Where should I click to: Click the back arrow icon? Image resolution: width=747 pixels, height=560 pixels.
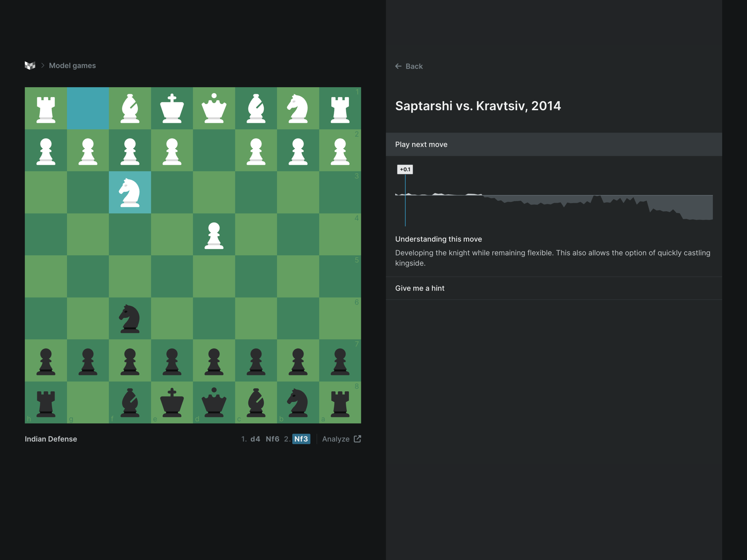398,66
